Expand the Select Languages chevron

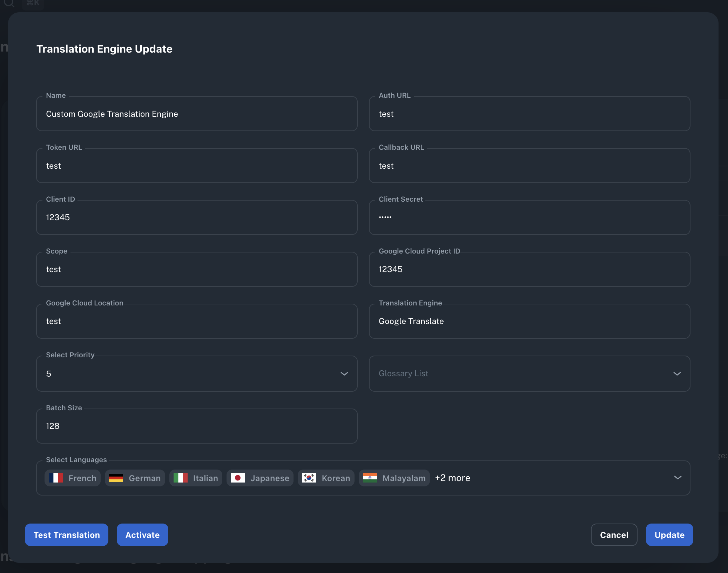coord(677,478)
